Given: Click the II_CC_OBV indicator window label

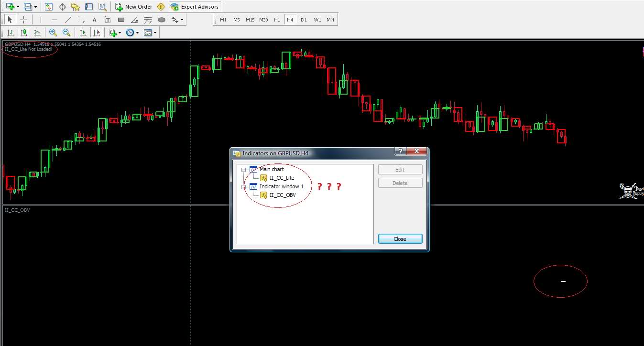Looking at the screenshot, I should click(x=17, y=210).
